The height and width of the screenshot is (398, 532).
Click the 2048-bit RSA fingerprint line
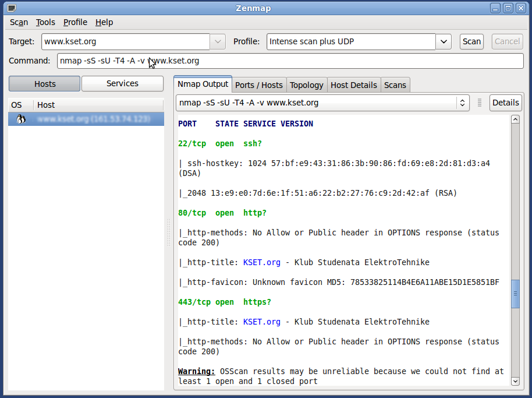click(x=318, y=193)
